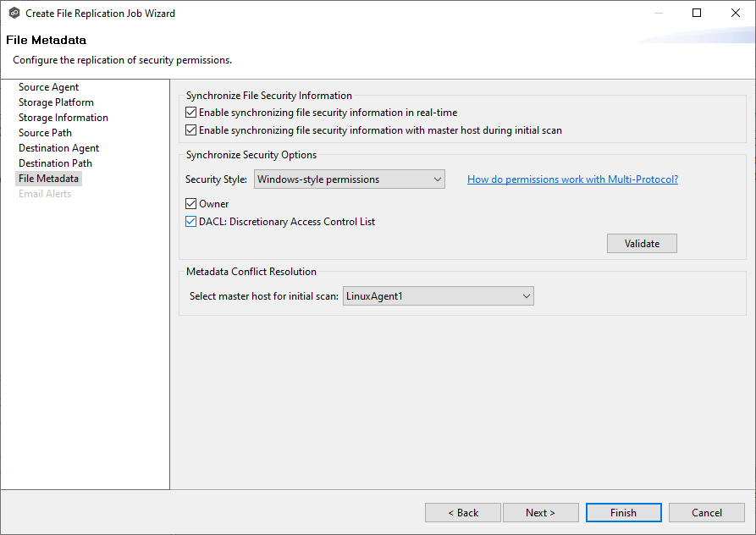The image size is (756, 535).
Task: Disable real-time file security synchronization
Action: point(191,112)
